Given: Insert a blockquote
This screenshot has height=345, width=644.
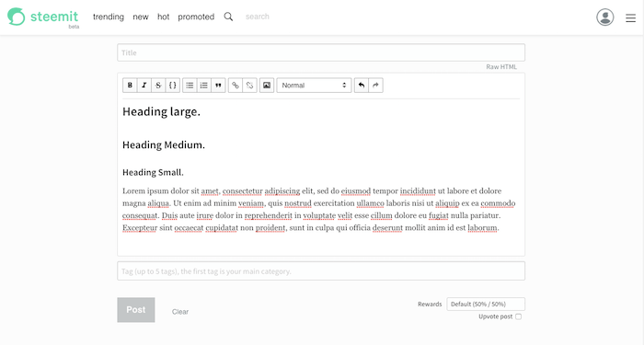Looking at the screenshot, I should click(219, 86).
